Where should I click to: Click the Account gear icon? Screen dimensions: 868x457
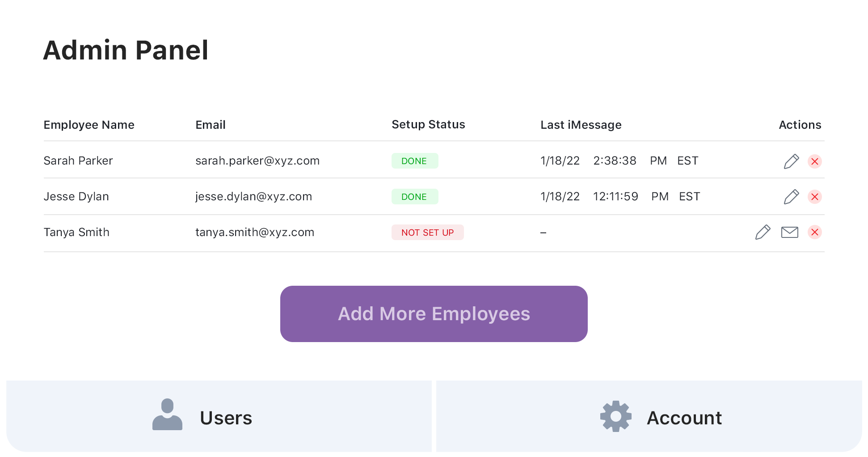615,416
